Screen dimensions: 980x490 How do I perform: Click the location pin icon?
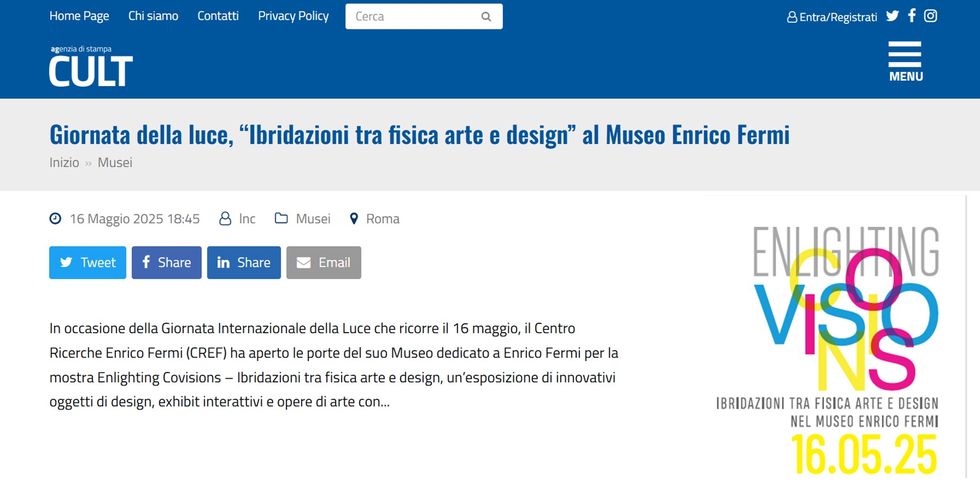(354, 218)
